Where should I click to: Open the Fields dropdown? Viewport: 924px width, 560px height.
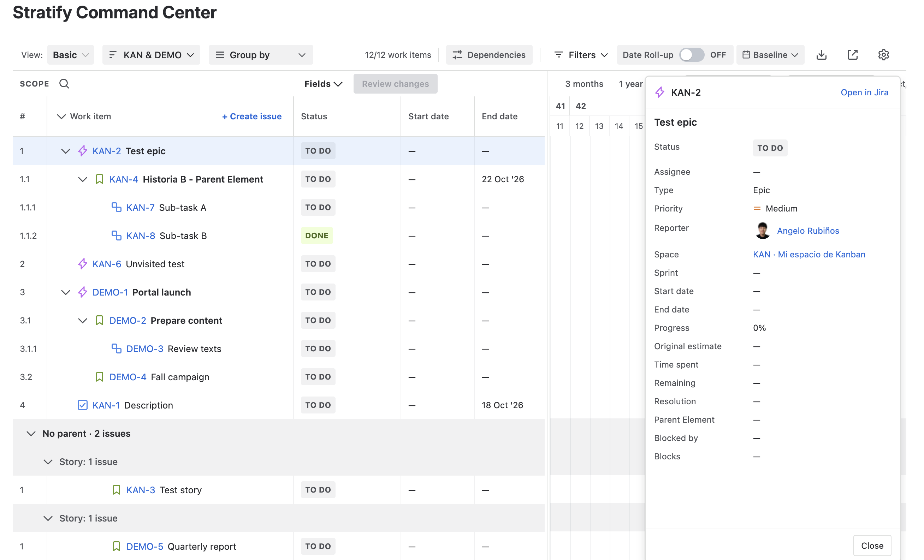click(323, 84)
